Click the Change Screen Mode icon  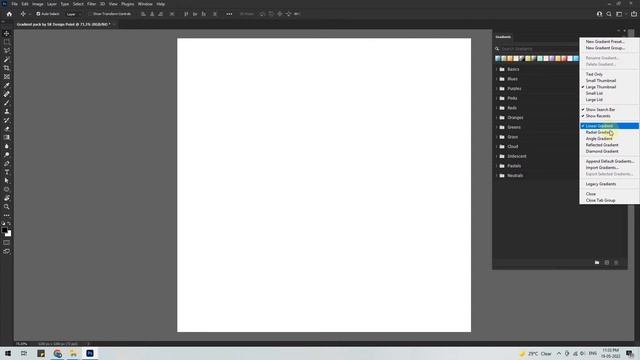click(x=7, y=251)
